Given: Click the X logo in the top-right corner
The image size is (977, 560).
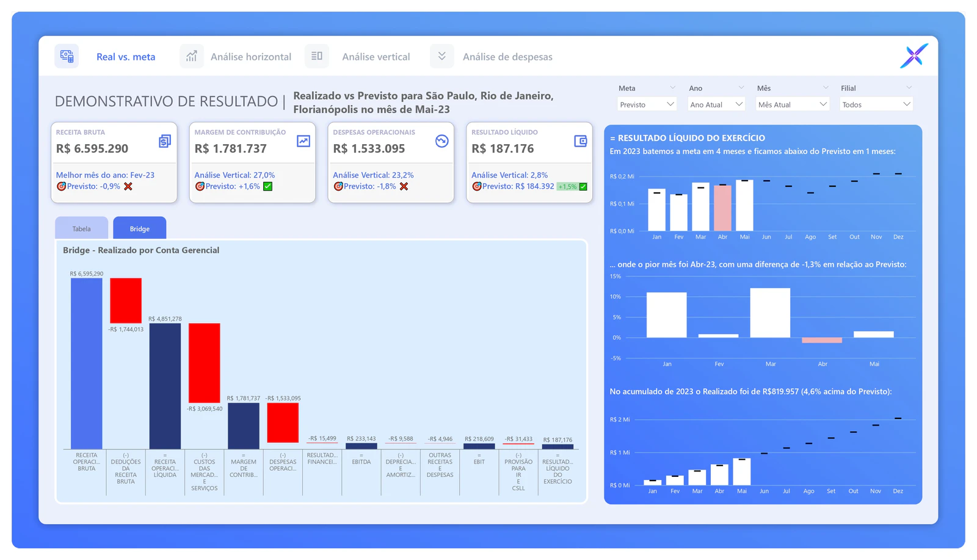Looking at the screenshot, I should click(914, 56).
